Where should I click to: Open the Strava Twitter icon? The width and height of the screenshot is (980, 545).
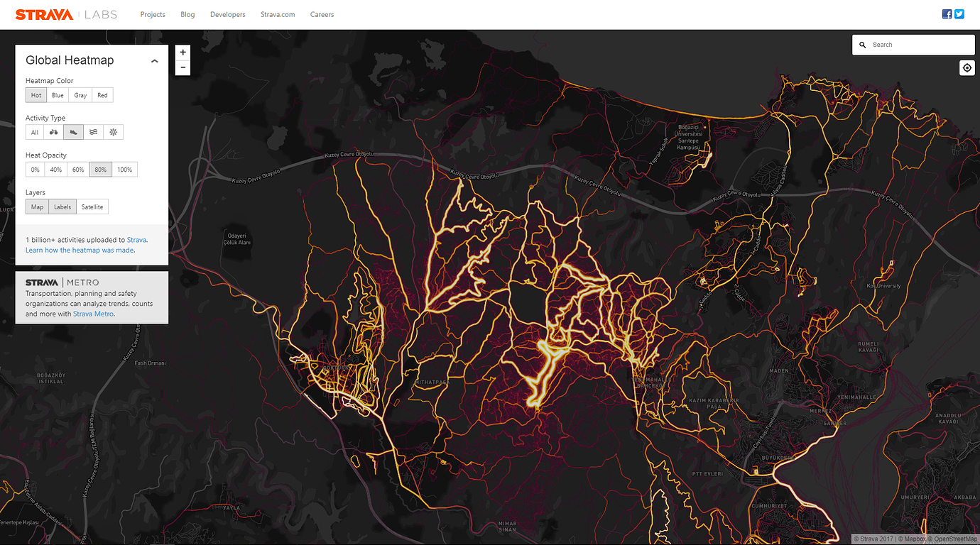click(959, 14)
